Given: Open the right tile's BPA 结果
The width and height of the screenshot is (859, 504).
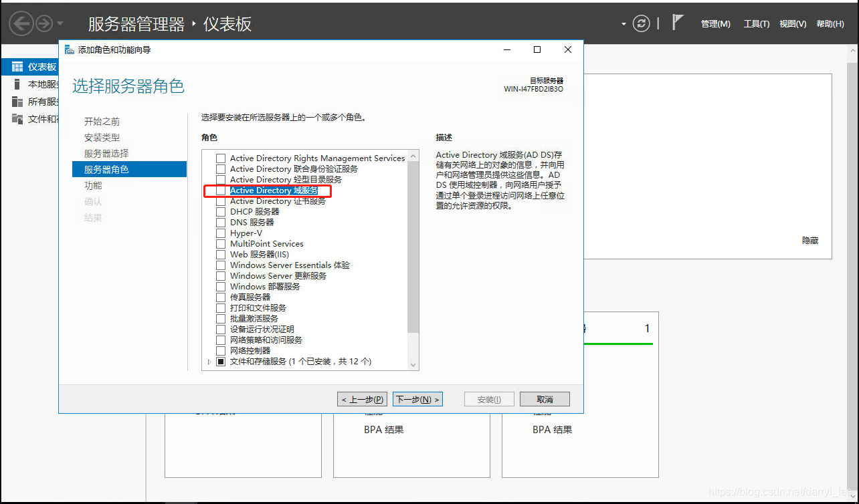Looking at the screenshot, I should 553,430.
